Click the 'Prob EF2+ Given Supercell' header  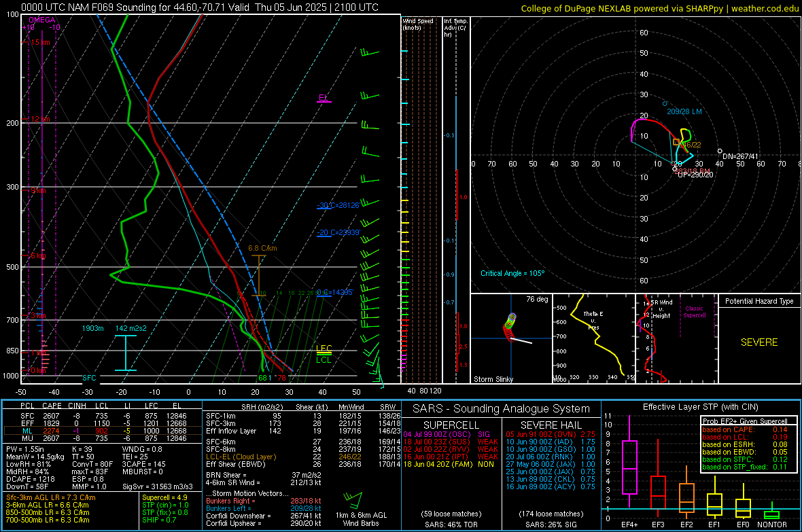point(745,421)
